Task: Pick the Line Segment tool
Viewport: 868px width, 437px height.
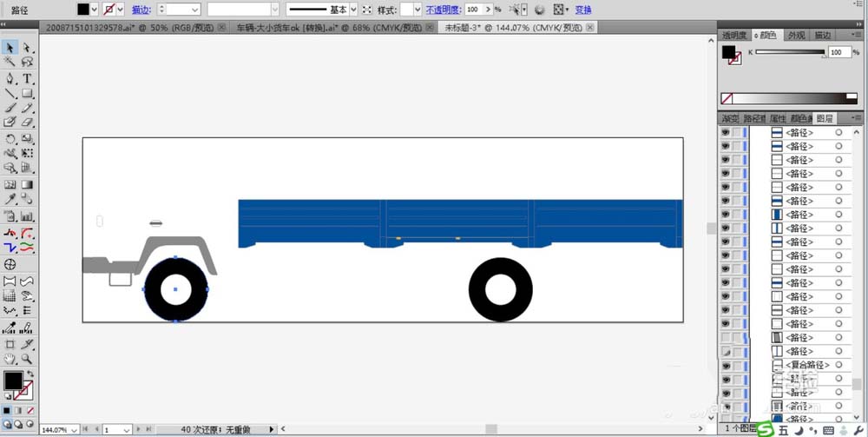Action: point(10,93)
